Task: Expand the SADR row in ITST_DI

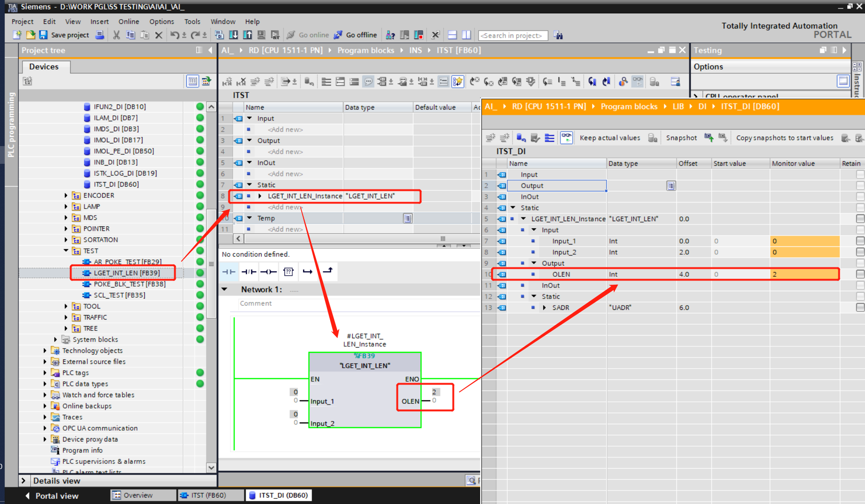Action: (x=544, y=308)
